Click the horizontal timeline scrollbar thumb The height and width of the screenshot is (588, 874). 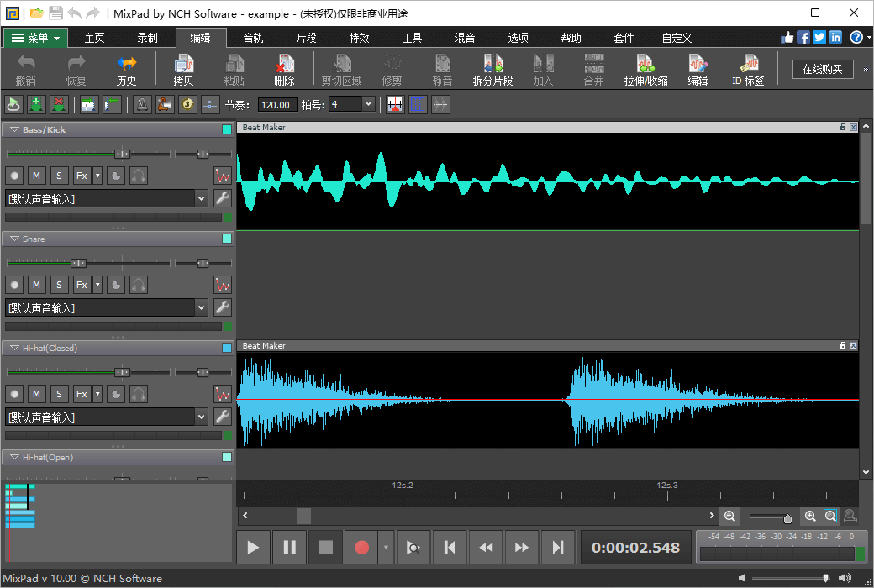point(303,516)
